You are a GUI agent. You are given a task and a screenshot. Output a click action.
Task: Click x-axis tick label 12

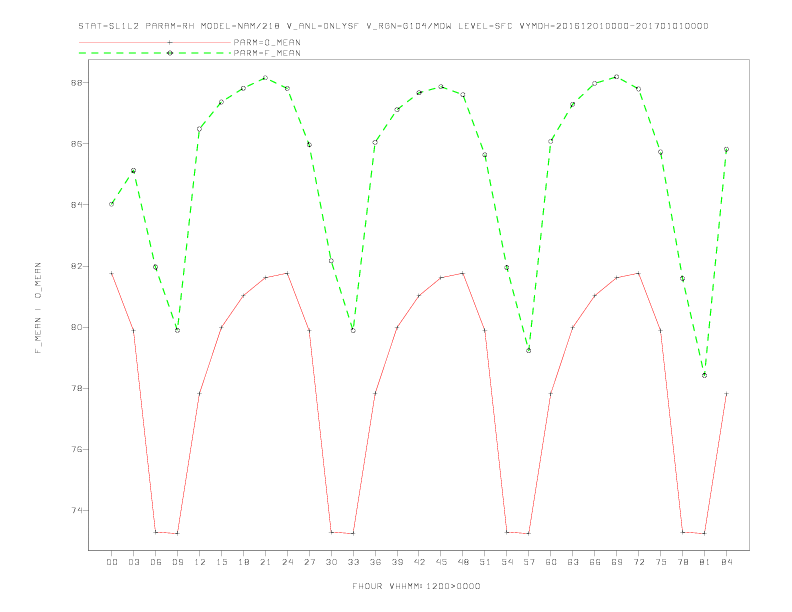click(x=200, y=562)
